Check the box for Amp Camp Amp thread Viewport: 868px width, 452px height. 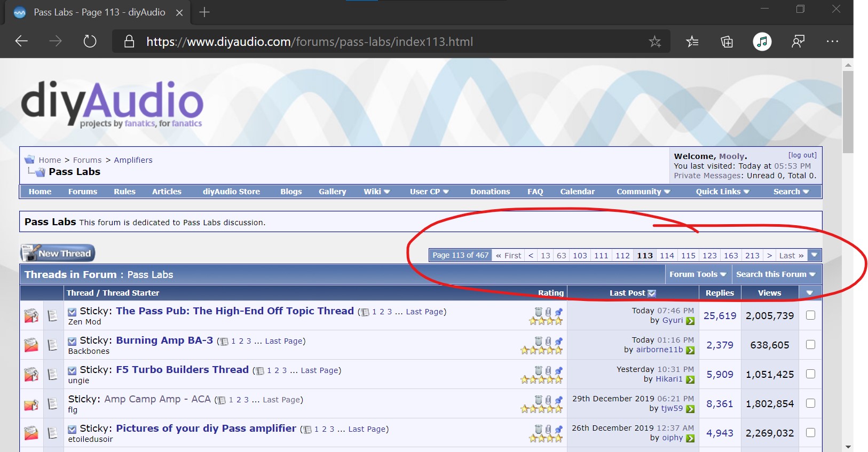[810, 403]
